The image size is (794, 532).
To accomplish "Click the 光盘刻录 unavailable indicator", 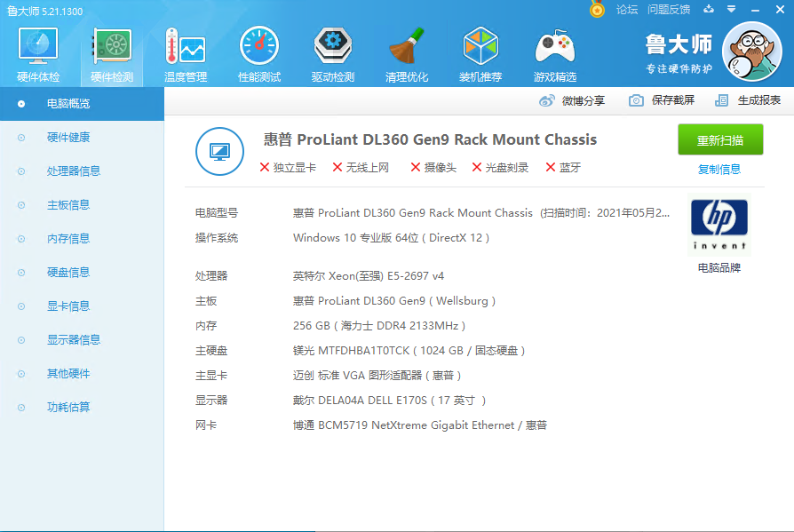I will point(500,168).
